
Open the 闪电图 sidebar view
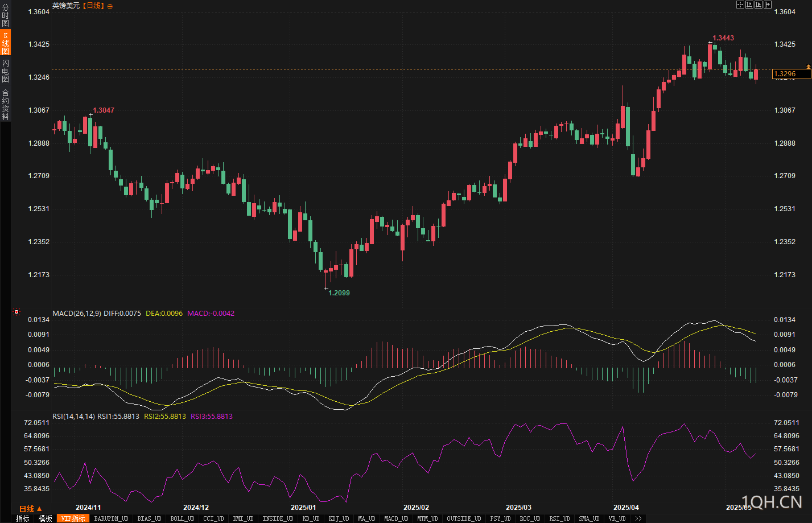coord(5,71)
